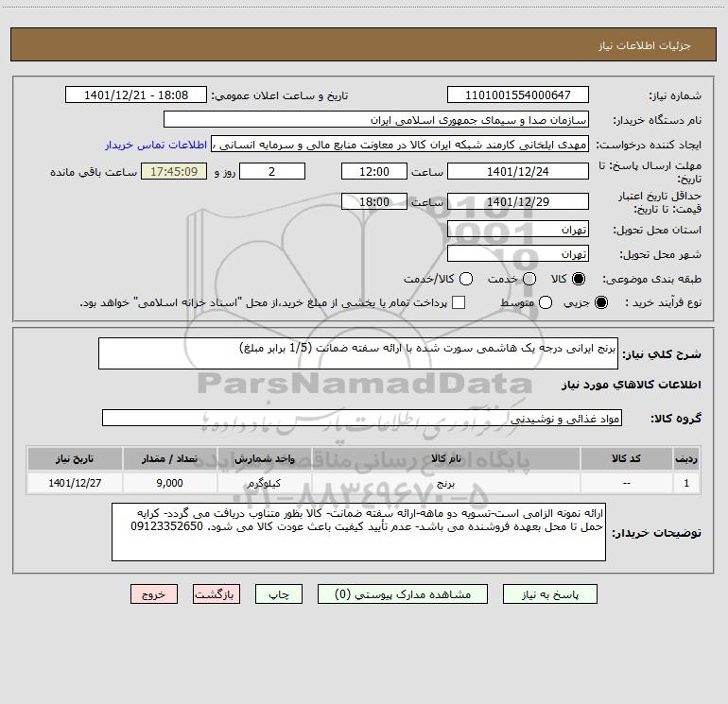Image resolution: width=728 pixels, height=704 pixels.
Task: Click the deadline time field 12:00
Action: click(x=374, y=171)
